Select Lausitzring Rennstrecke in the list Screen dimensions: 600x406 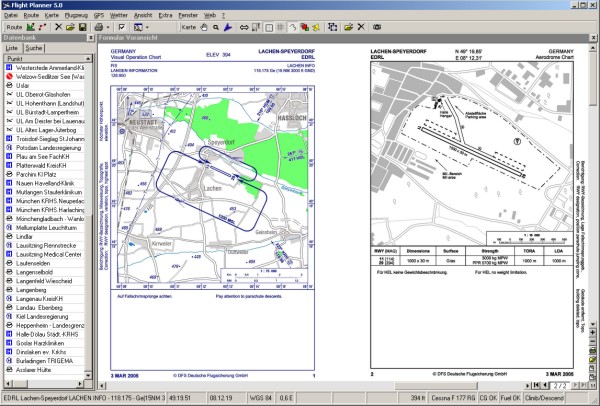[x=44, y=245]
